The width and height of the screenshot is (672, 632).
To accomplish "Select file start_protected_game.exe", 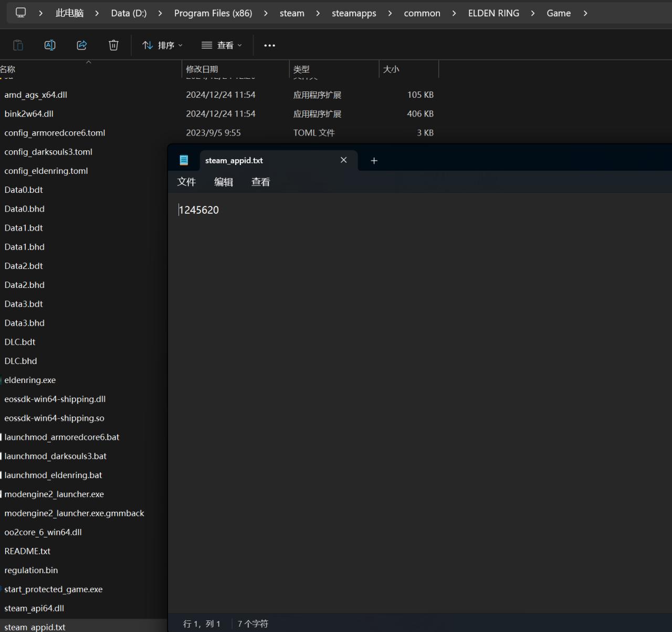I will tap(54, 589).
